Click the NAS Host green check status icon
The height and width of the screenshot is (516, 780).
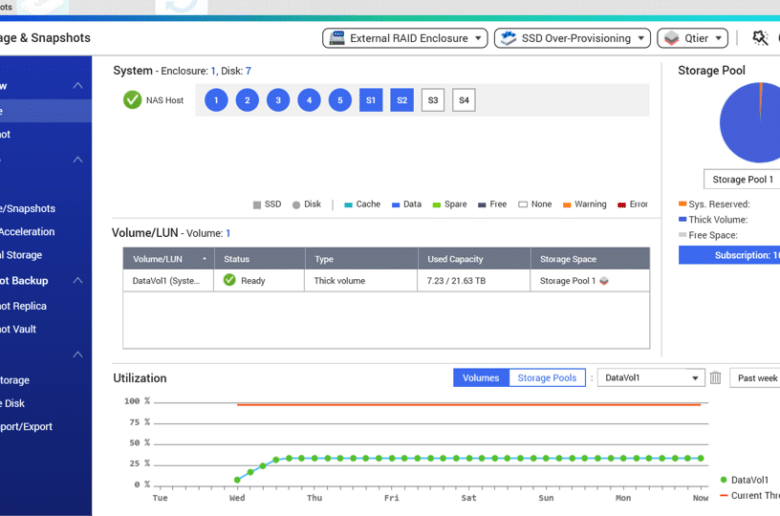pos(132,100)
